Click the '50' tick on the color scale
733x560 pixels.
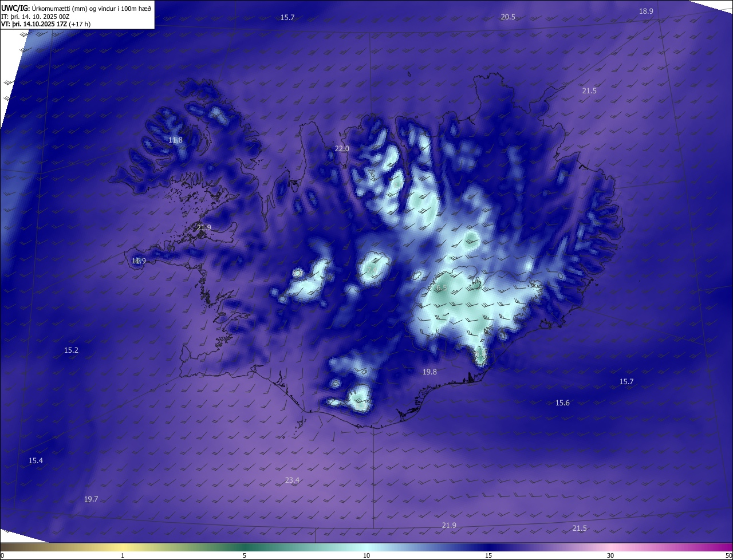(728, 556)
